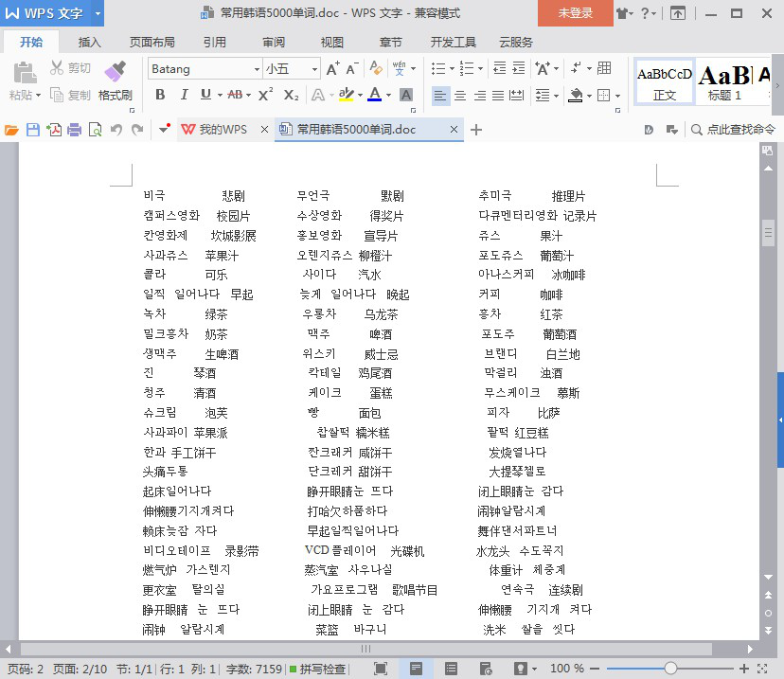
Task: Switch to outline view icon
Action: 451,669
